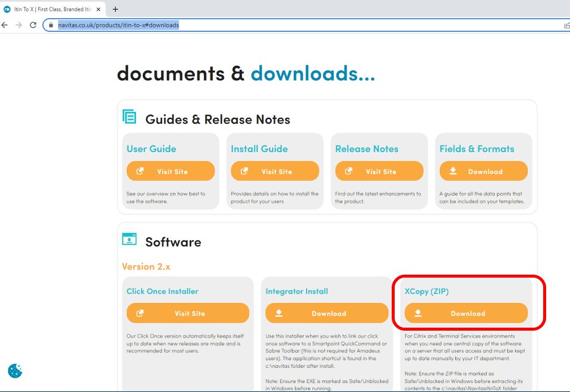This screenshot has width=570, height=392.
Task: Click the Software section window icon
Action: (x=129, y=239)
